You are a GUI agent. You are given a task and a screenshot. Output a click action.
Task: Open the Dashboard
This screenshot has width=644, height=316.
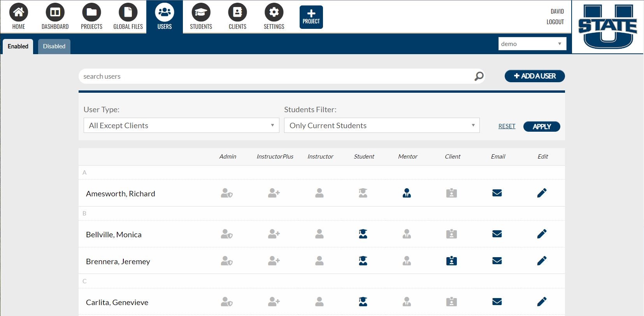(x=55, y=17)
